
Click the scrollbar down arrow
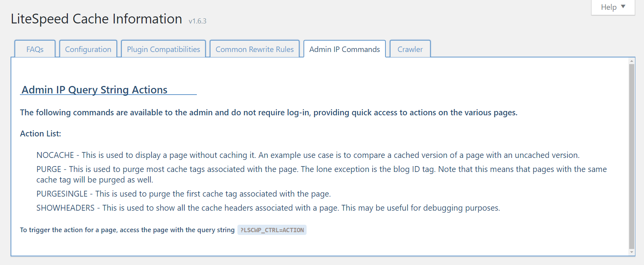pyautogui.click(x=632, y=252)
